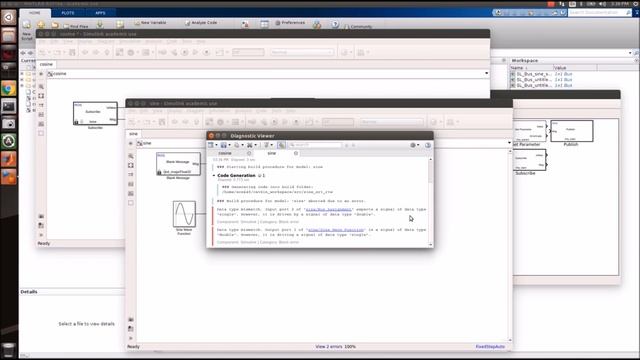This screenshot has width=640, height=360.
Task: Click the Name column header in Workspace
Action: pyautogui.click(x=531, y=68)
